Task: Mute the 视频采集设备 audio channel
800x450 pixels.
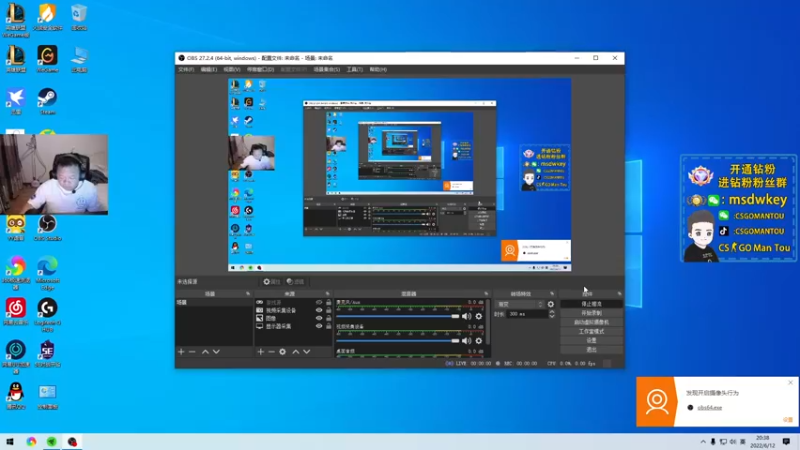Action: (466, 341)
